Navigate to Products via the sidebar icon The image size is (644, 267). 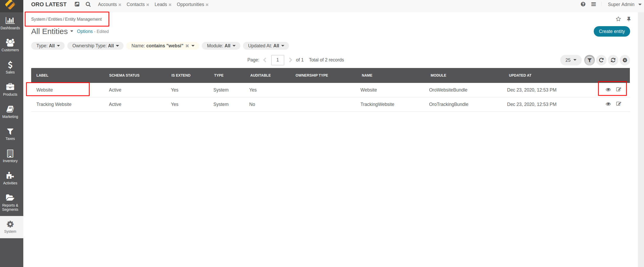click(10, 89)
